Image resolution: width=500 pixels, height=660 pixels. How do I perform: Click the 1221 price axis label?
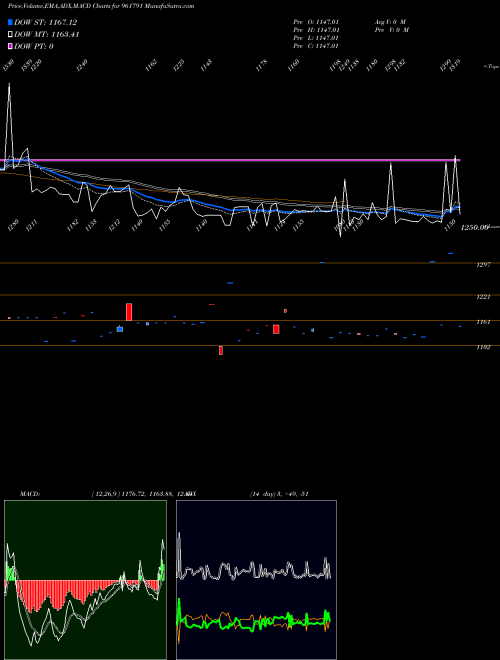[x=484, y=297]
